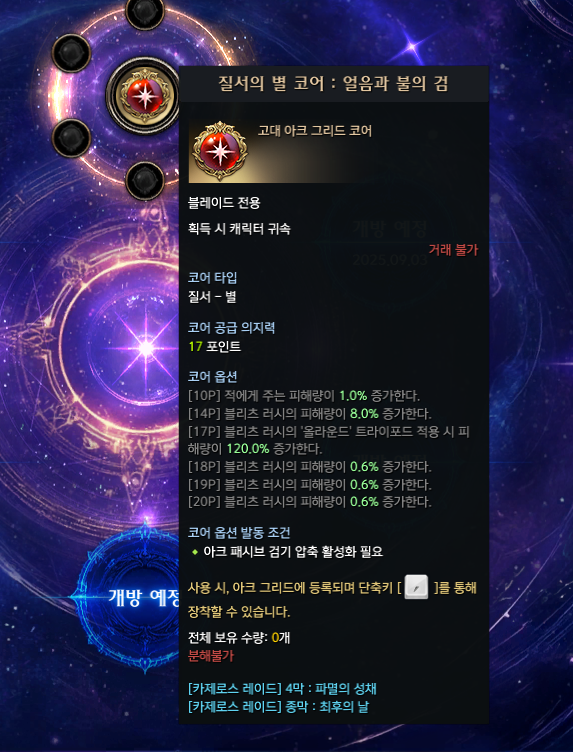This screenshot has height=752, width=573.
Task: Select the [20P] 블리츠 러시 0.6% option
Action: pyautogui.click(x=310, y=502)
